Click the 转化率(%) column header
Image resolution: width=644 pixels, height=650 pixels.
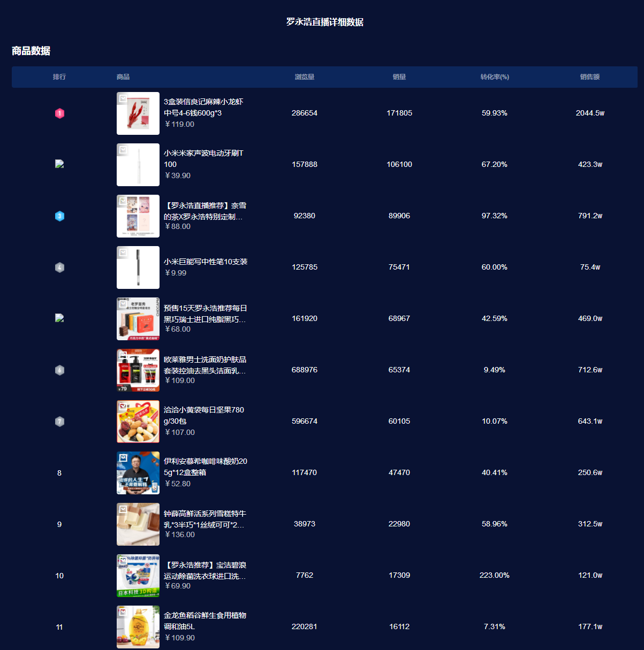[x=494, y=77]
